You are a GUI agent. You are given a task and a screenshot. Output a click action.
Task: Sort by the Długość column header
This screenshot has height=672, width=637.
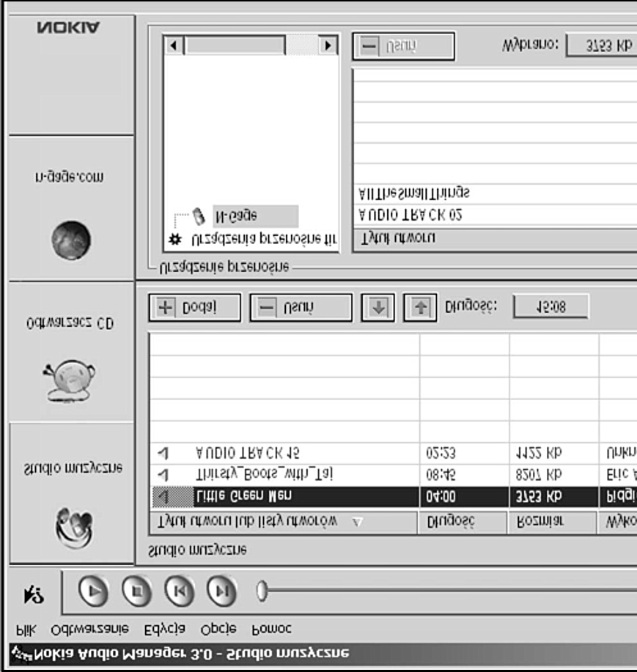463,522
